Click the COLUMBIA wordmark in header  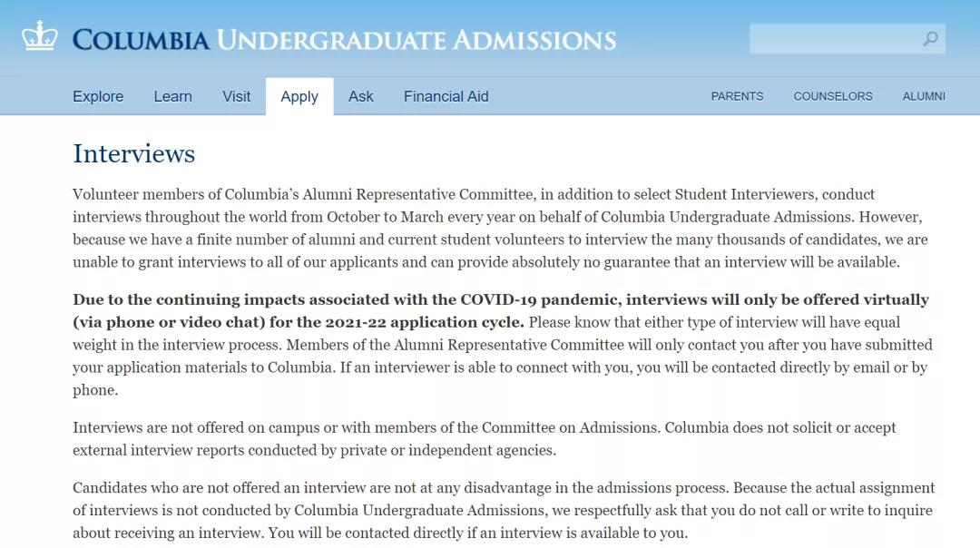141,40
